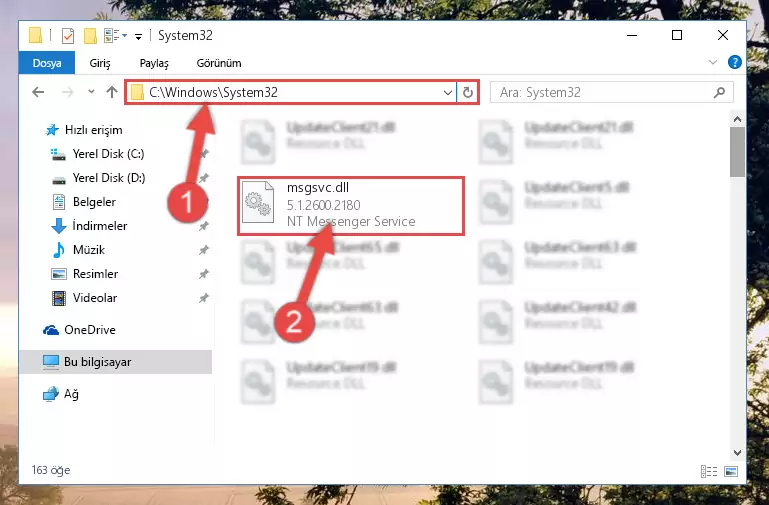Viewport: 769px width, 505px height.
Task: Switch to large icons view in status bar
Action: pos(731,472)
